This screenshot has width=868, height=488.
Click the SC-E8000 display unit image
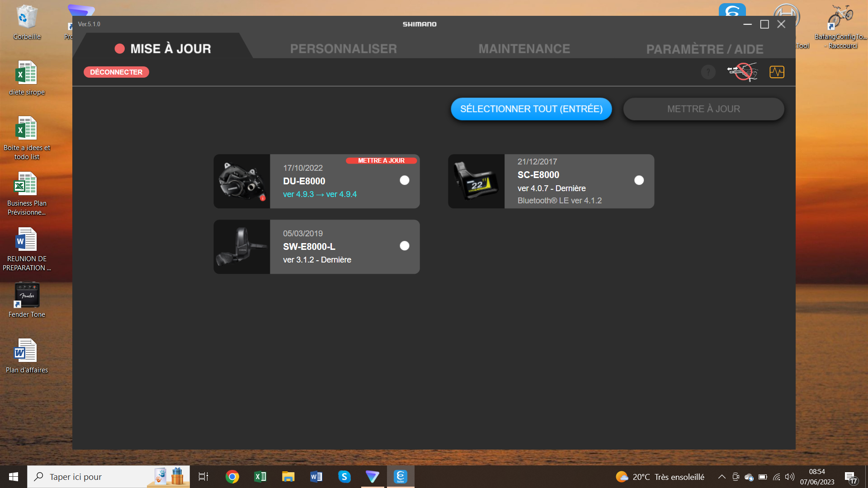(476, 181)
